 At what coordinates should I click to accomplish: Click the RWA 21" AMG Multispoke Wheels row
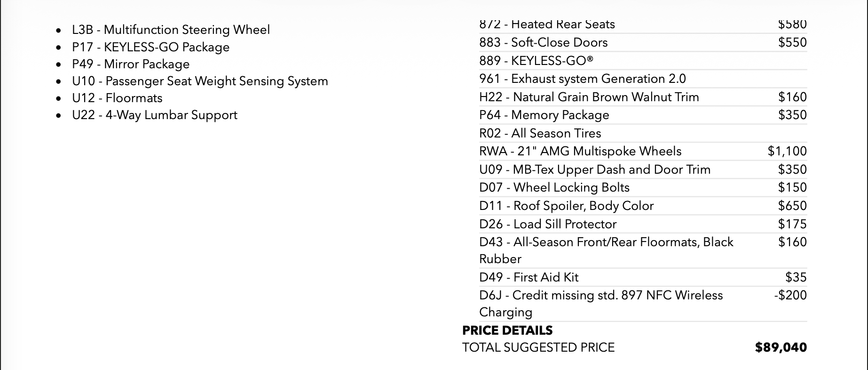(x=643, y=151)
